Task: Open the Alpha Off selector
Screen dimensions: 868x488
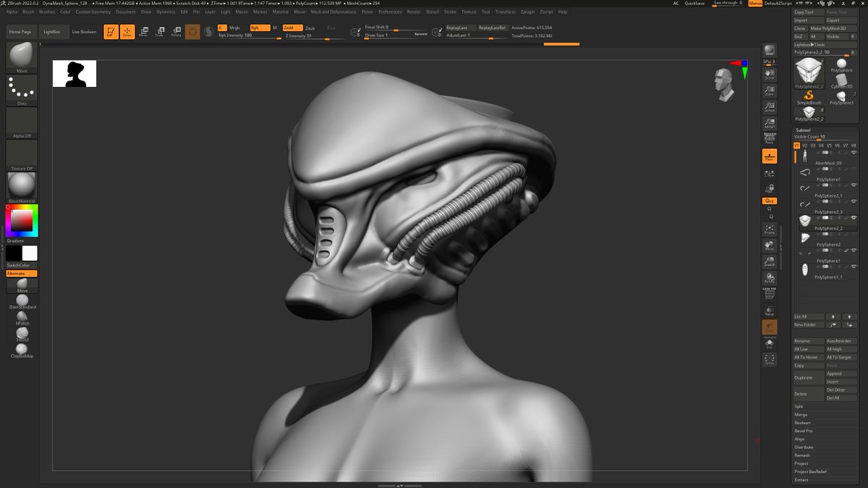Action: (x=22, y=122)
